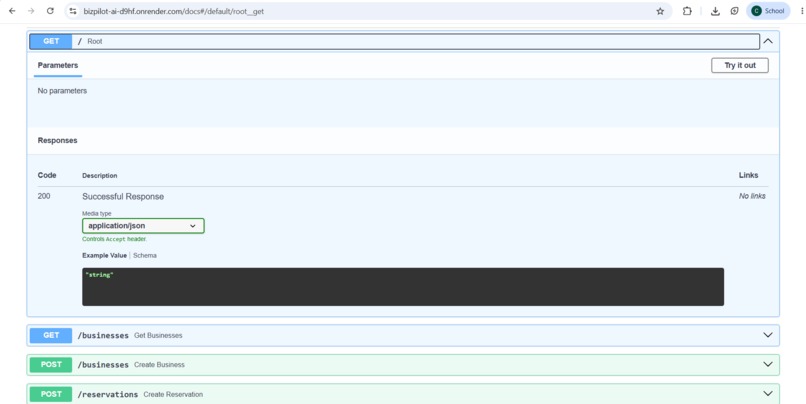Open the downloads icon
Image resolution: width=806 pixels, height=404 pixels.
(x=715, y=11)
